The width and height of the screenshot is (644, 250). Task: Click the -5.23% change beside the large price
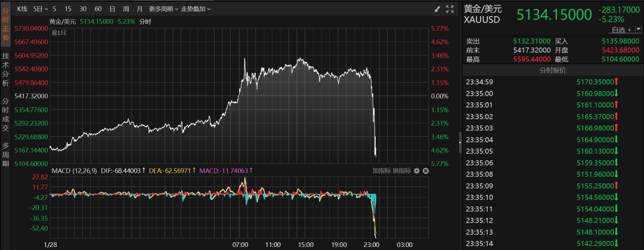tap(612, 19)
